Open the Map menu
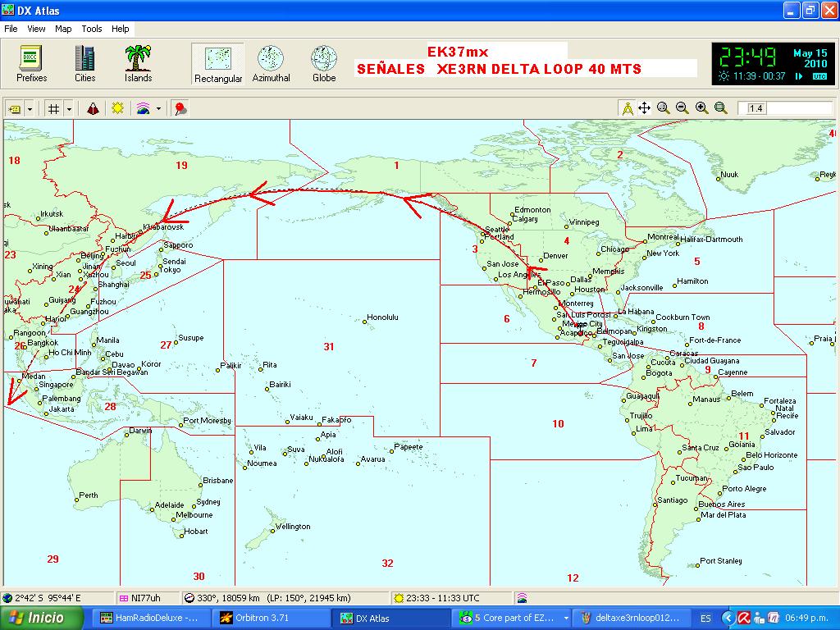Image resolution: width=840 pixels, height=630 pixels. pos(63,29)
